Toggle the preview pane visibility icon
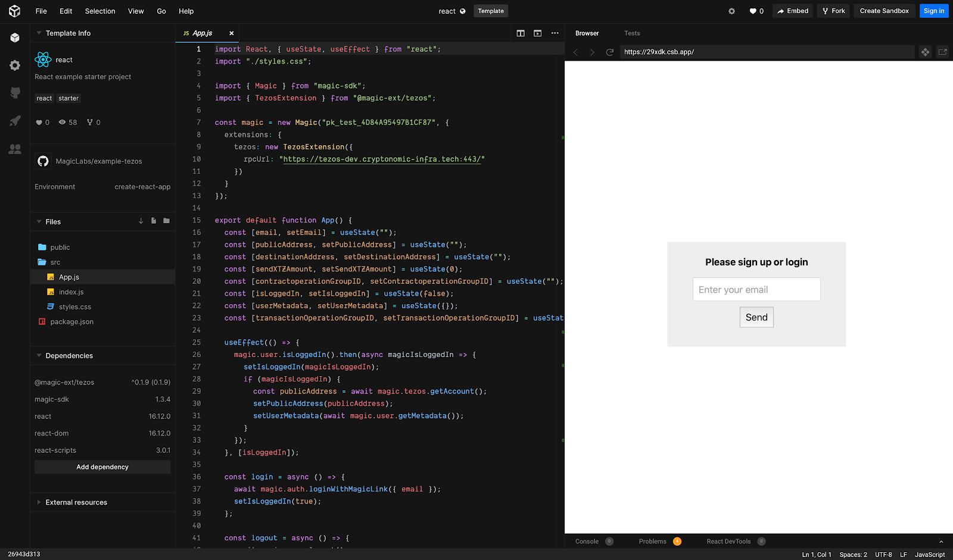The image size is (953, 560). pyautogui.click(x=537, y=33)
